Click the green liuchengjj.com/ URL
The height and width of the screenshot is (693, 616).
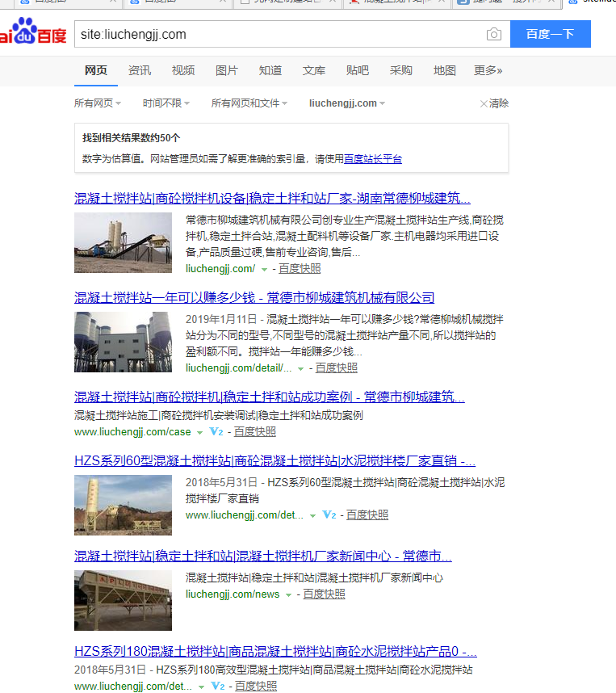pos(220,269)
